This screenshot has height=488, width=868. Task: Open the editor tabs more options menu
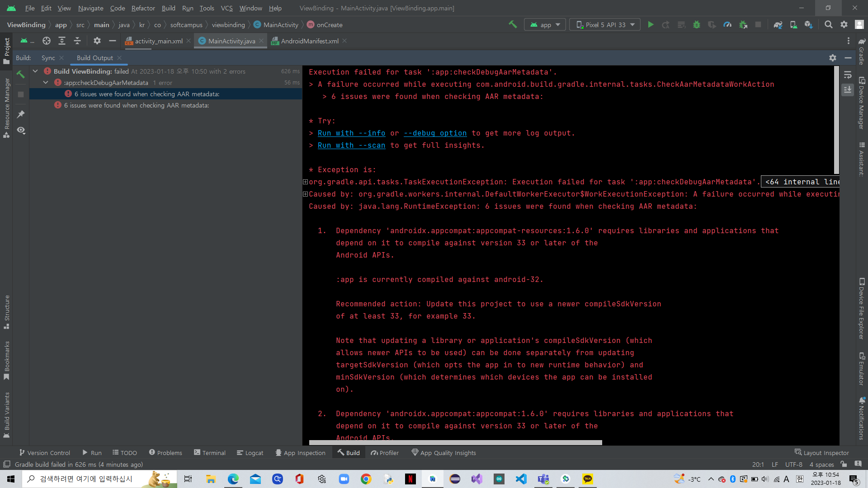tap(849, 41)
